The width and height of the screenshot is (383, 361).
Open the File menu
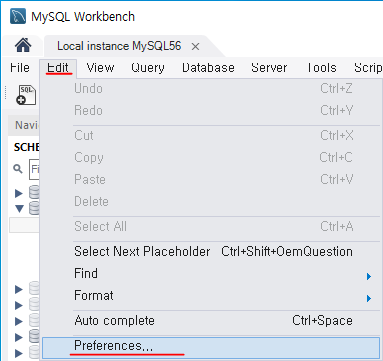20,68
